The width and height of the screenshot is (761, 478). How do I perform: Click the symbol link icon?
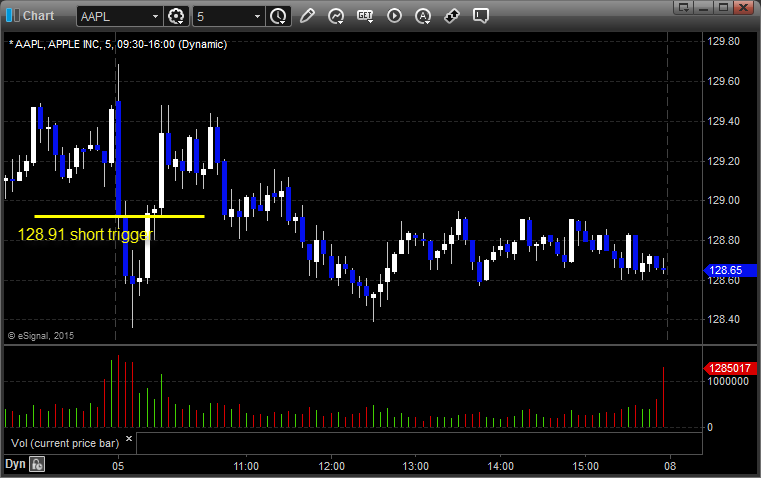coord(452,16)
